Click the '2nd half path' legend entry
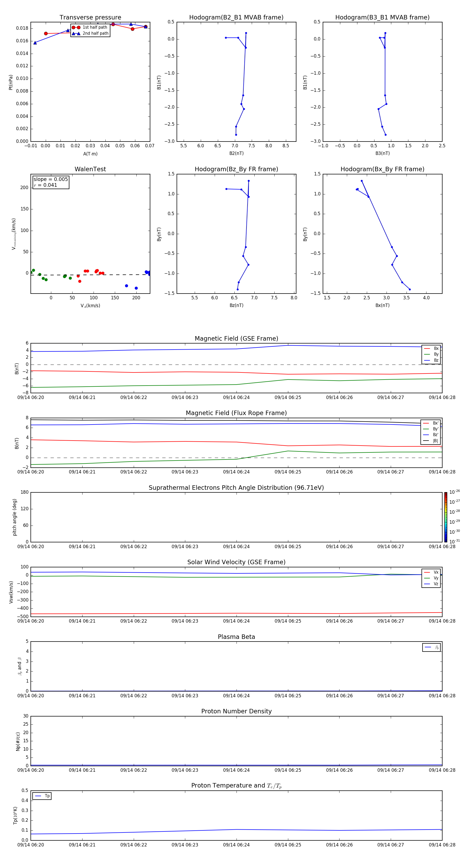The height and width of the screenshot is (868, 473). click(90, 33)
